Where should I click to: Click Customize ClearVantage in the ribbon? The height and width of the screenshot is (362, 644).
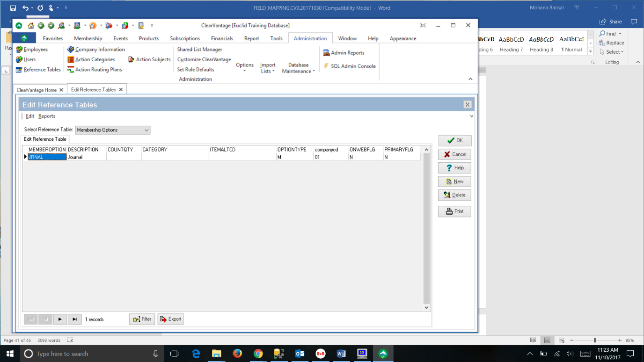204,59
